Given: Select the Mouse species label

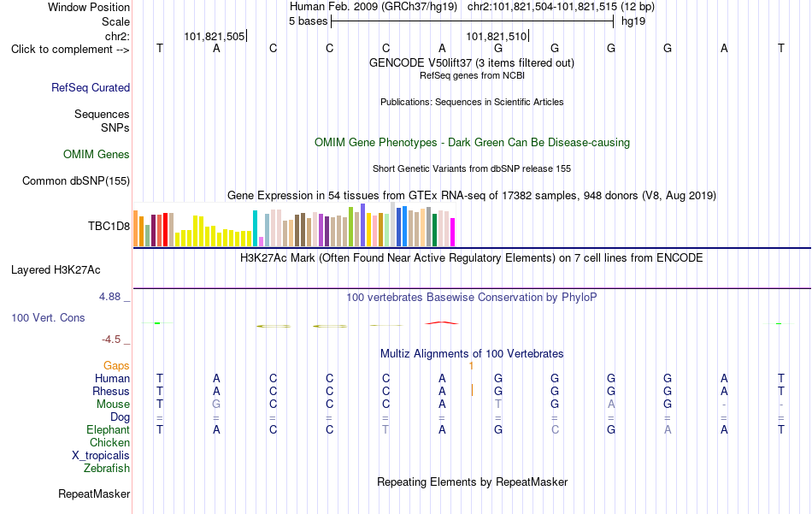Looking at the screenshot, I should 114,405.
